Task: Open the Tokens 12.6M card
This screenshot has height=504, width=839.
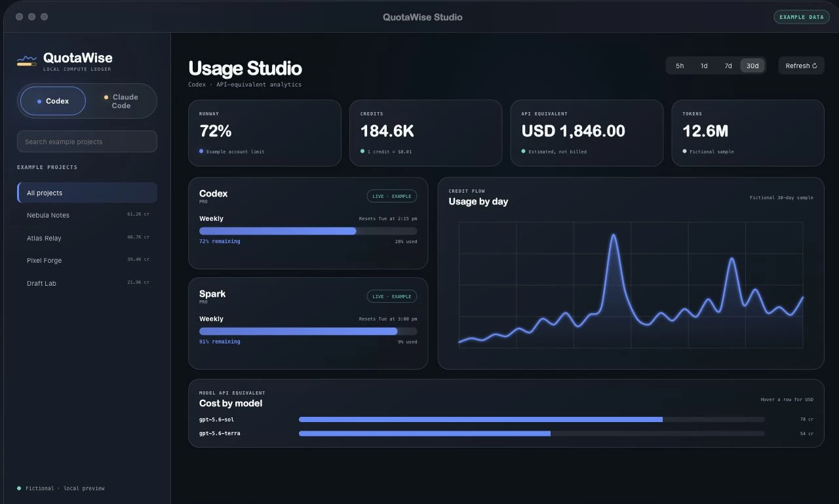Action: pyautogui.click(x=748, y=133)
